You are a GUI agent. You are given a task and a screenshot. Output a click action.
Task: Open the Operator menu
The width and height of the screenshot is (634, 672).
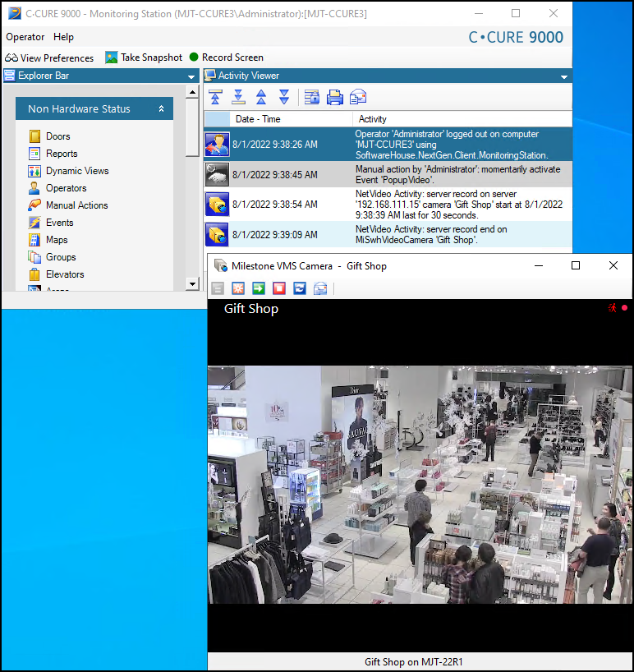[x=25, y=37]
